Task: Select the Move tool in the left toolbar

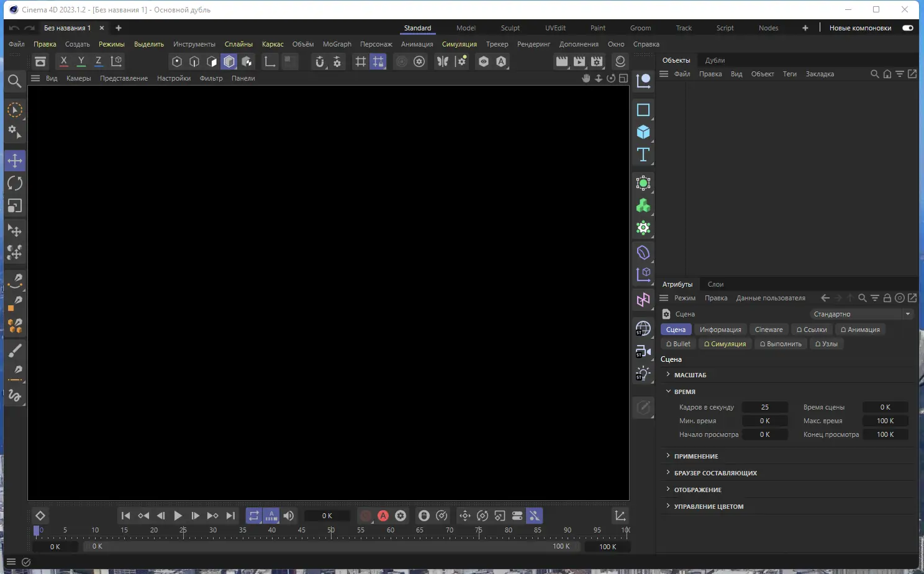Action: 15,160
